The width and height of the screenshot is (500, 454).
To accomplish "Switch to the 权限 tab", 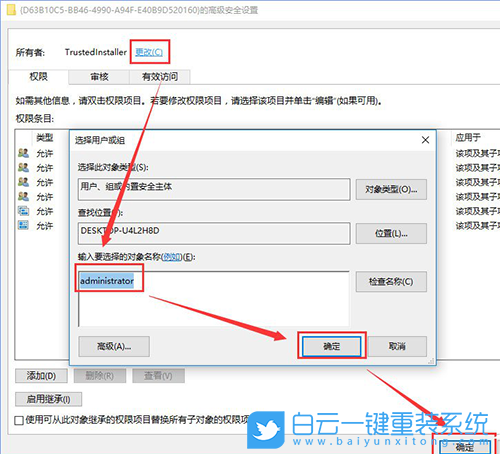I will 39,77.
